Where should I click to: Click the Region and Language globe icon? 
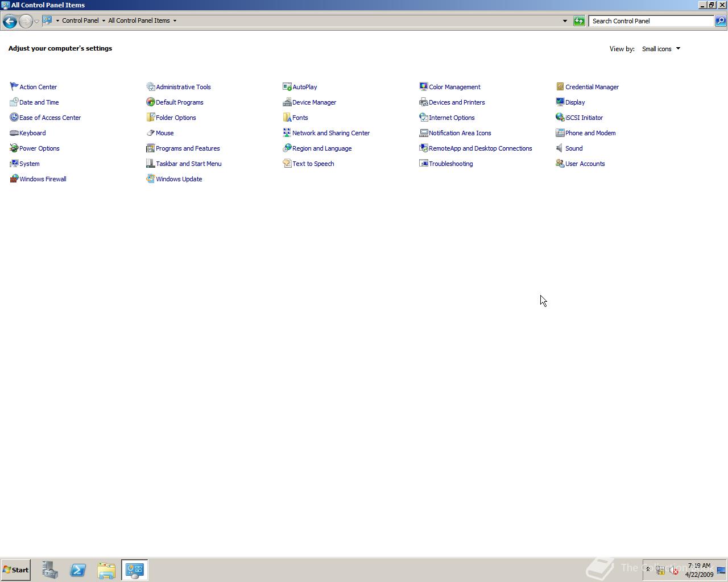(287, 148)
